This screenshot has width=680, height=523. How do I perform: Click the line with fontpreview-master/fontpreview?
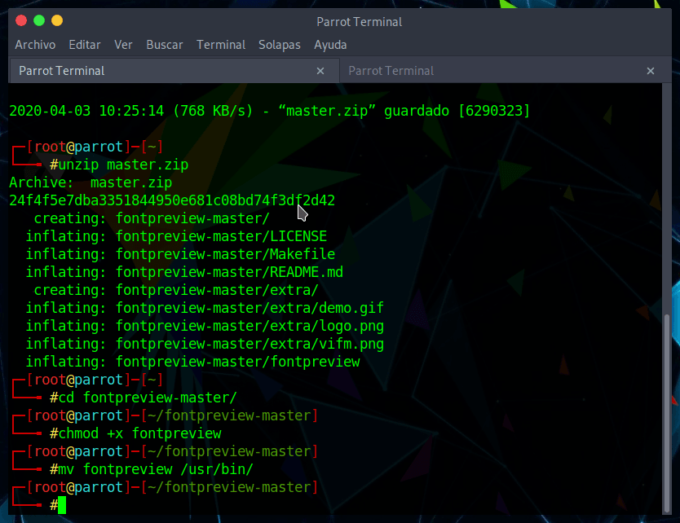[193, 362]
